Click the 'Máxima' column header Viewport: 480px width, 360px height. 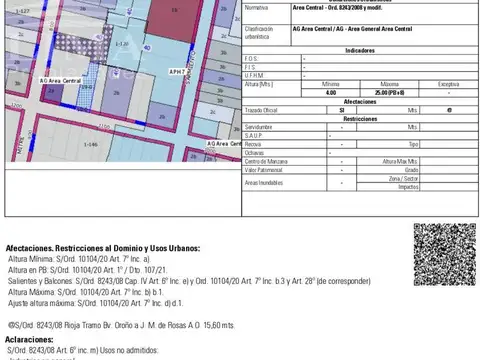(389, 84)
